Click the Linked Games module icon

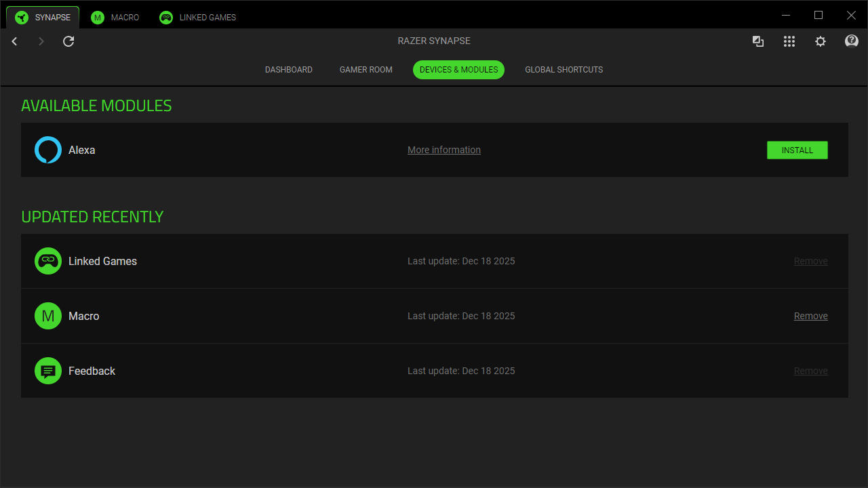click(x=48, y=261)
